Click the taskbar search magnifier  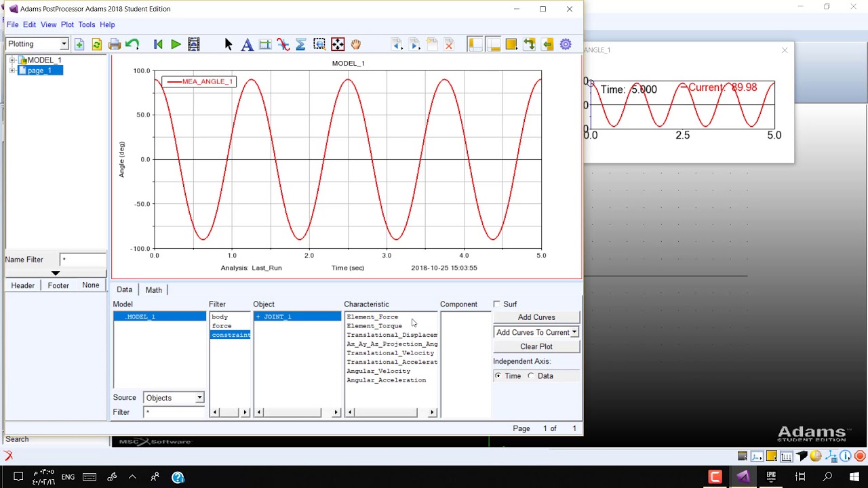[x=827, y=477]
